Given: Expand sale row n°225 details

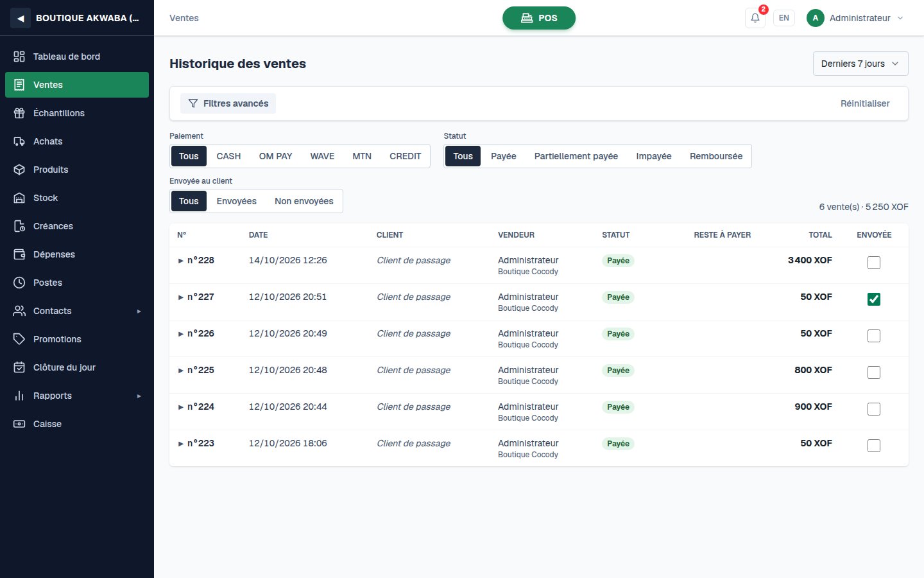Looking at the screenshot, I should (x=181, y=371).
